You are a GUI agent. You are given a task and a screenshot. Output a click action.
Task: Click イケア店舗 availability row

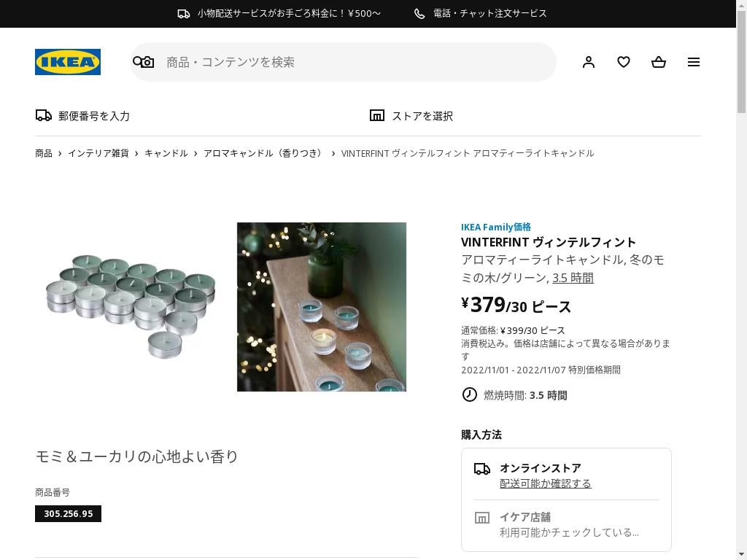click(x=566, y=525)
